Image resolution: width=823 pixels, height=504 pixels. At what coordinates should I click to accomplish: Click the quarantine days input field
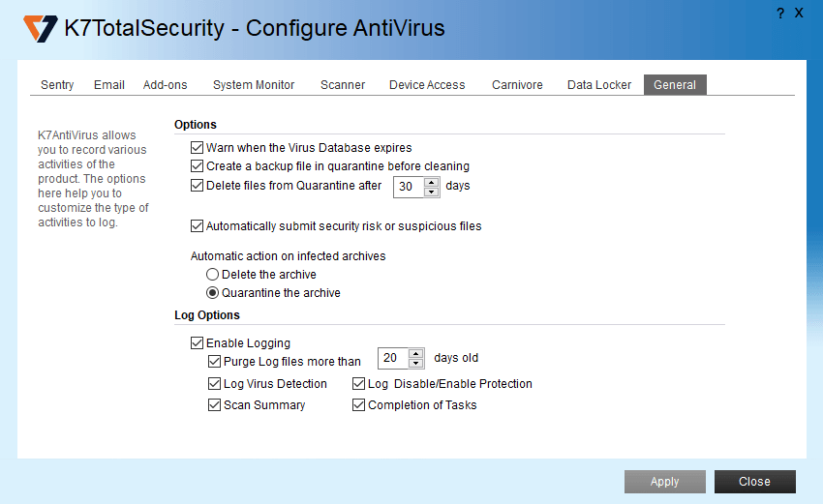pos(408,187)
